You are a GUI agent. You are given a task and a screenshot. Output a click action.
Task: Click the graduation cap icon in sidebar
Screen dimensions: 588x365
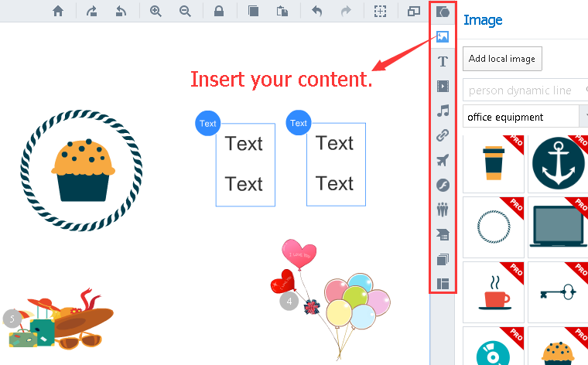point(443,234)
